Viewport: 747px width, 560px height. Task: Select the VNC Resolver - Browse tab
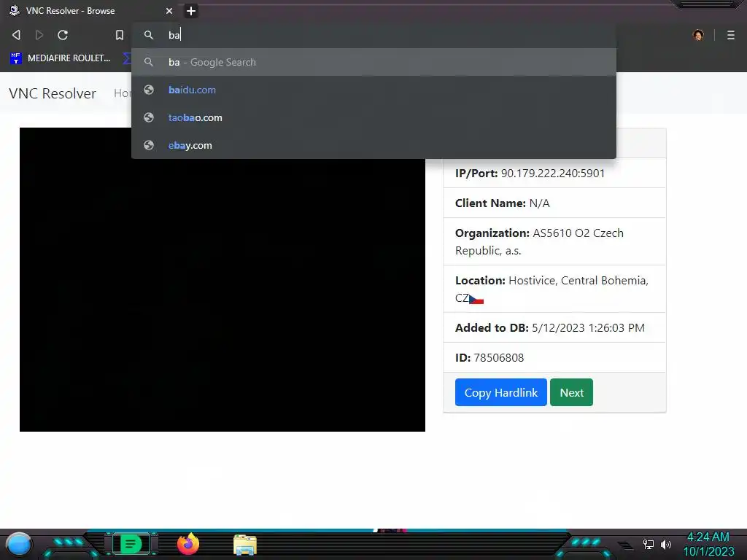point(90,10)
